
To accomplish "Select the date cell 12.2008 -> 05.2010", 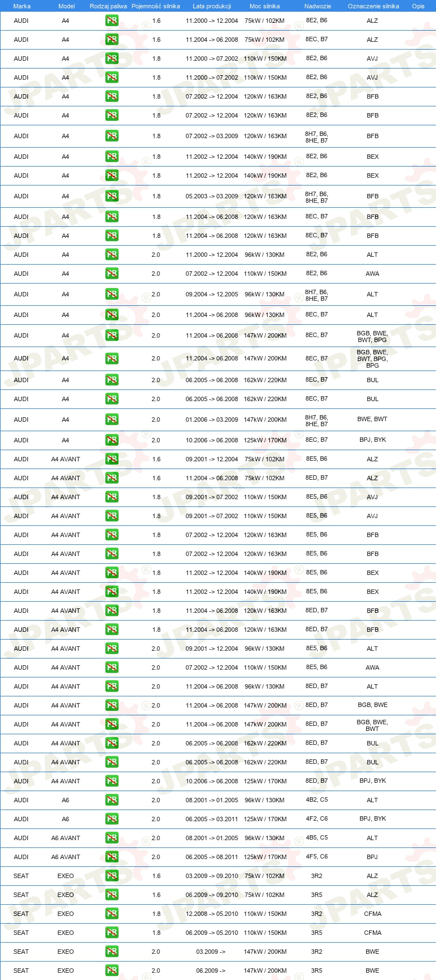I will [212, 914].
